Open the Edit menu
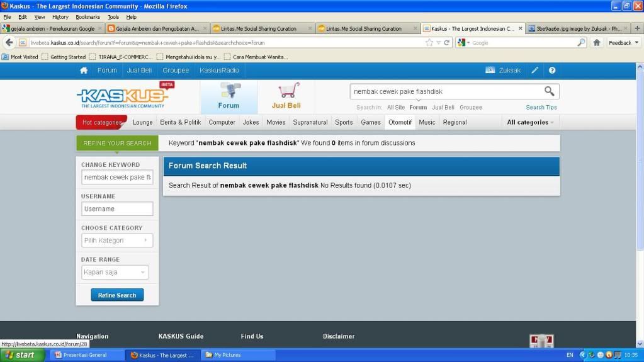This screenshot has height=362, width=644. click(x=23, y=17)
